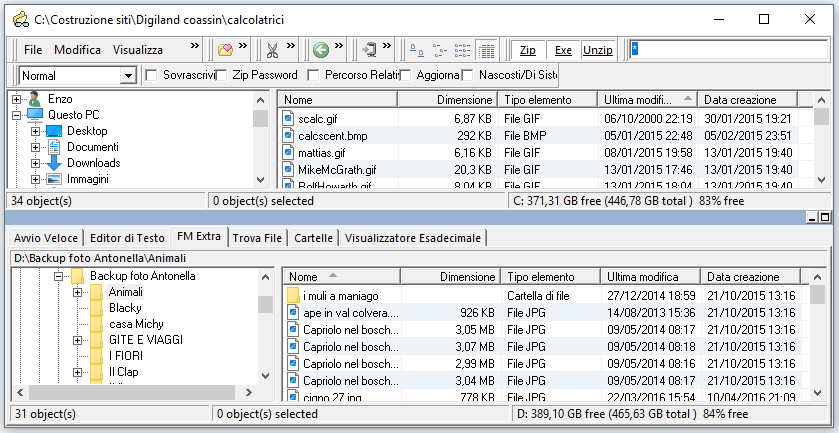Show hidden menu items after Visualizza
Viewport: 839px width, 433px height.
tap(195, 45)
